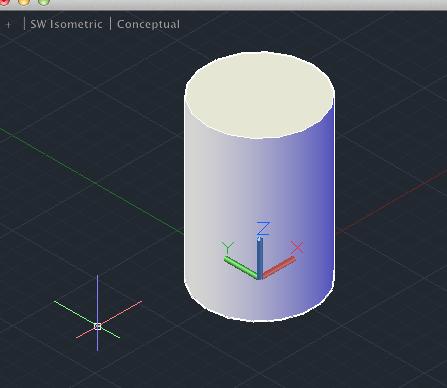Select the cylinder's top face

[260, 95]
